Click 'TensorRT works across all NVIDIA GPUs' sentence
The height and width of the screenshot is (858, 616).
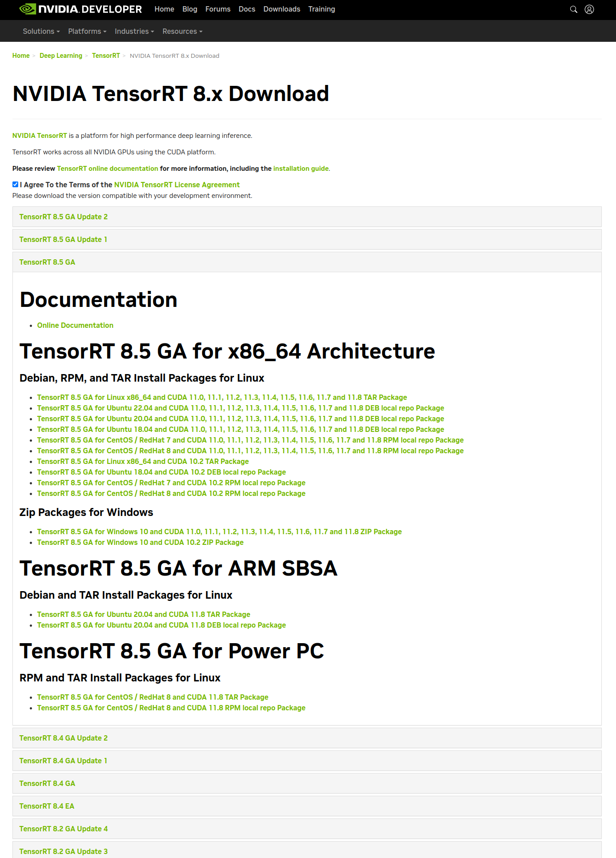tap(114, 152)
